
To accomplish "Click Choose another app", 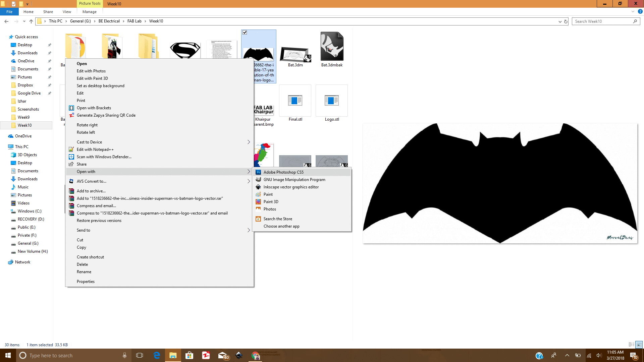I will [281, 226].
